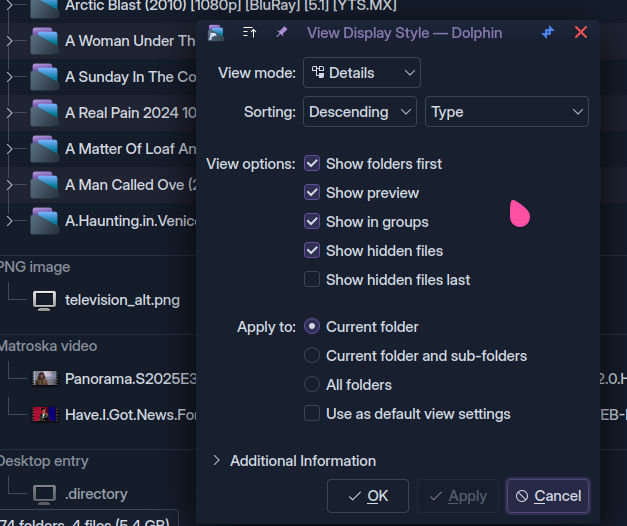Click the keep-above icon in dialog titlebar
This screenshot has height=526, width=627.
click(x=249, y=33)
